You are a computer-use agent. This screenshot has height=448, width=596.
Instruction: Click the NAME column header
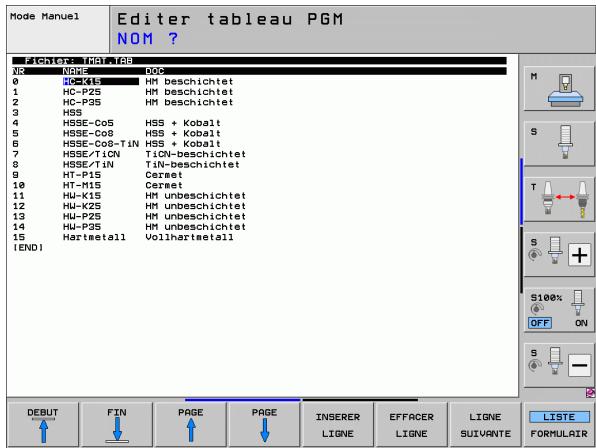click(x=75, y=71)
